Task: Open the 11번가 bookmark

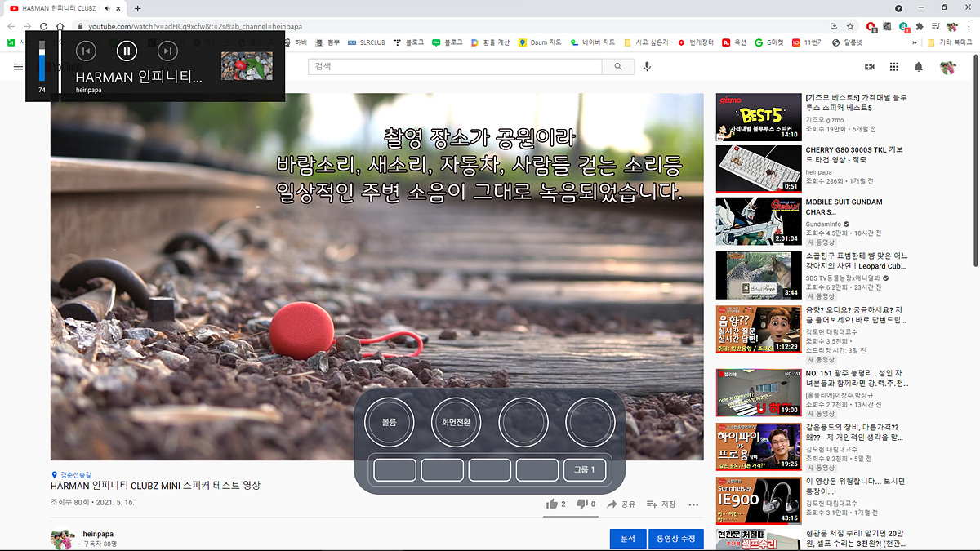Action: 808,42
